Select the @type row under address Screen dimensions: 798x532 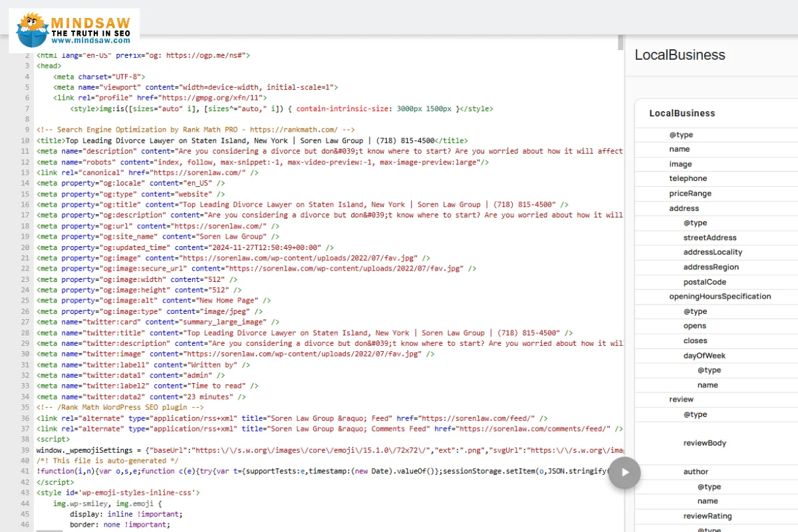(x=716, y=223)
